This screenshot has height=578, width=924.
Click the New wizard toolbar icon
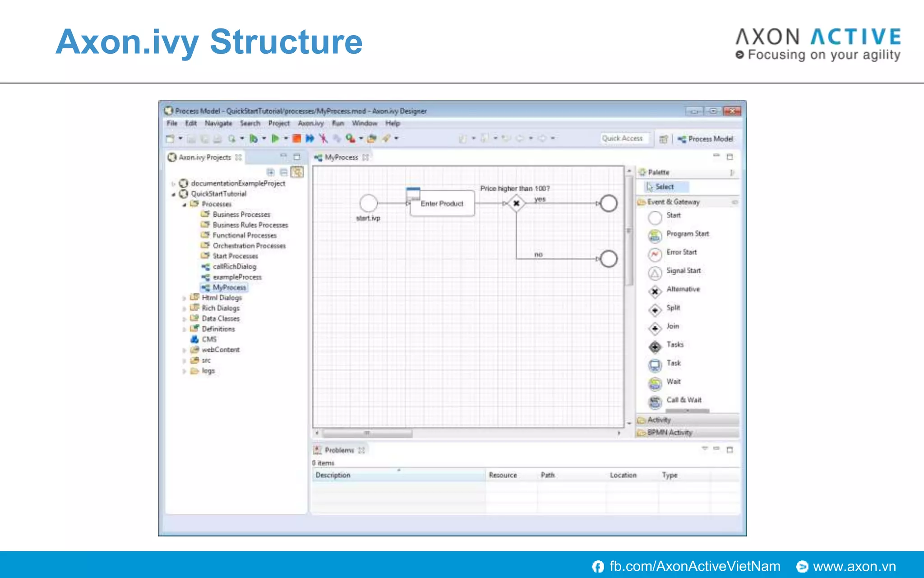tap(170, 139)
